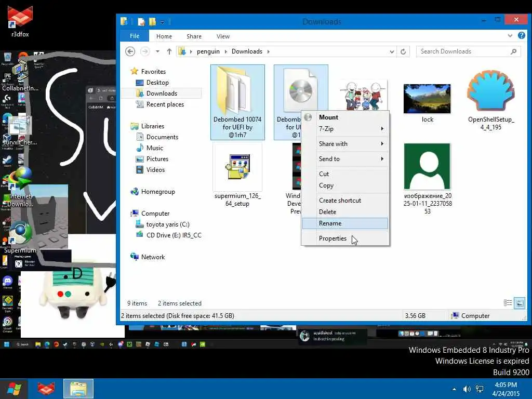The width and height of the screenshot is (532, 399).
Task: Choose Delete from context menu
Action: pos(345,212)
